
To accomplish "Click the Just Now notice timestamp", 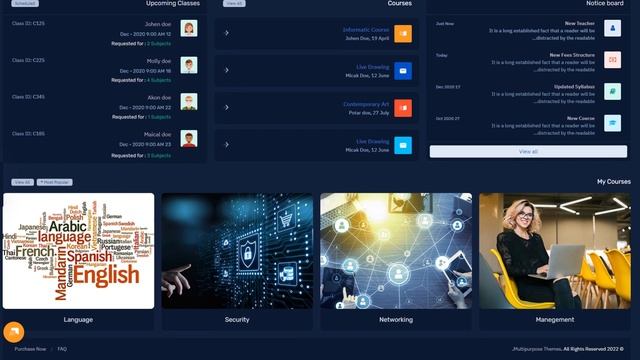I will [x=444, y=24].
